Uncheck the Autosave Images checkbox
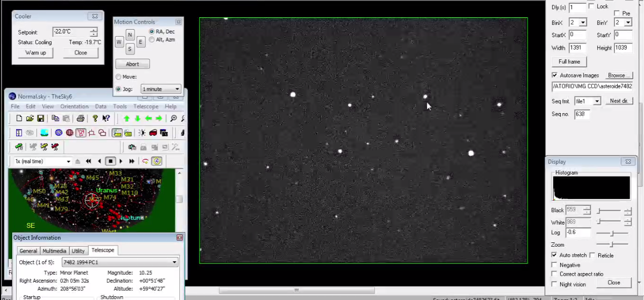Viewport: 644px width, 300px height. click(555, 75)
